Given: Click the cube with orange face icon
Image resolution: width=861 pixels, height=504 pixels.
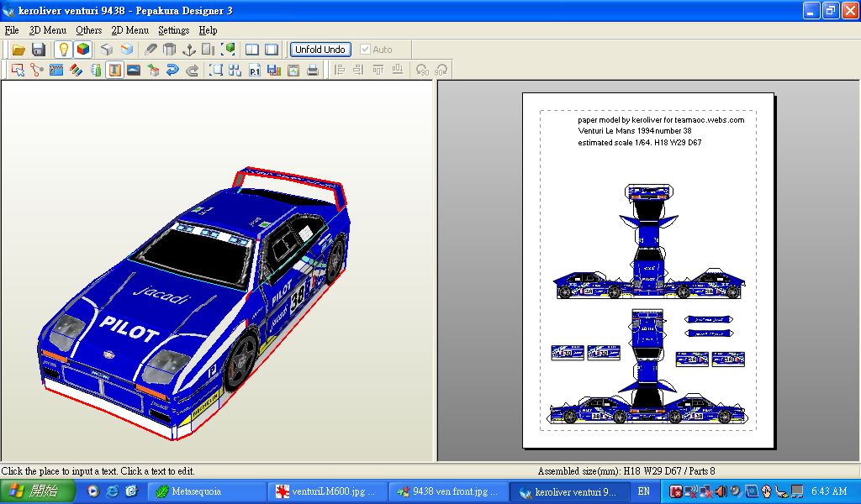Looking at the screenshot, I should coord(127,50).
